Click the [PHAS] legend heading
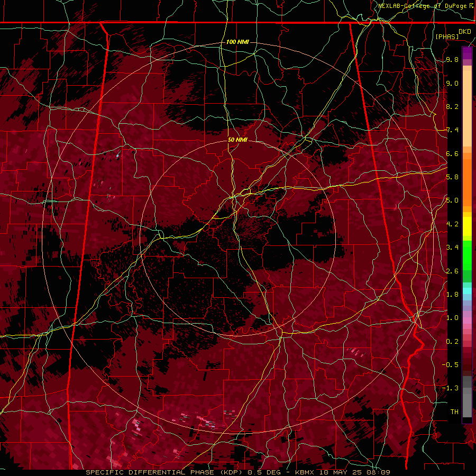This screenshot has width=476, height=476. [447, 36]
